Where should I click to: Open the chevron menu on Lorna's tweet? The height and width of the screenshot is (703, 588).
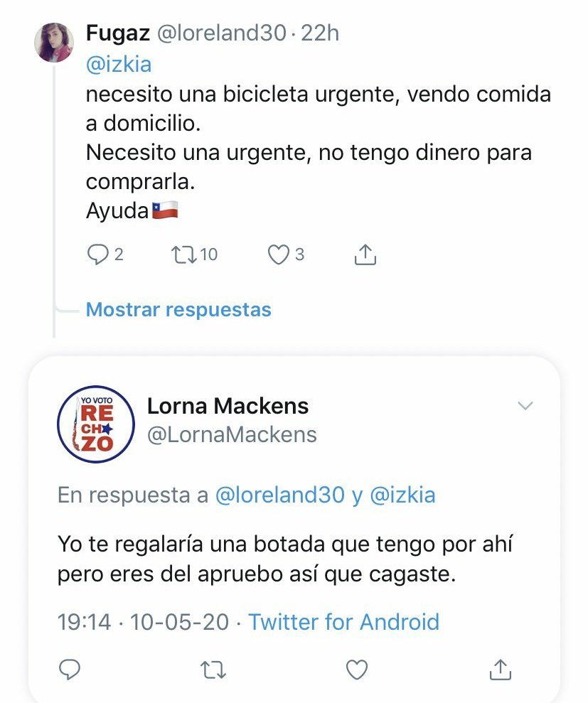(525, 406)
